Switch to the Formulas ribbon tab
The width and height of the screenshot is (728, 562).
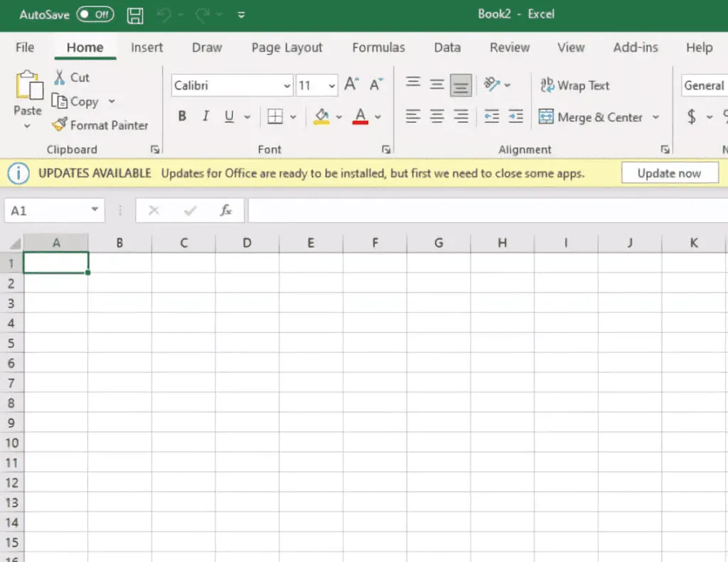click(378, 48)
